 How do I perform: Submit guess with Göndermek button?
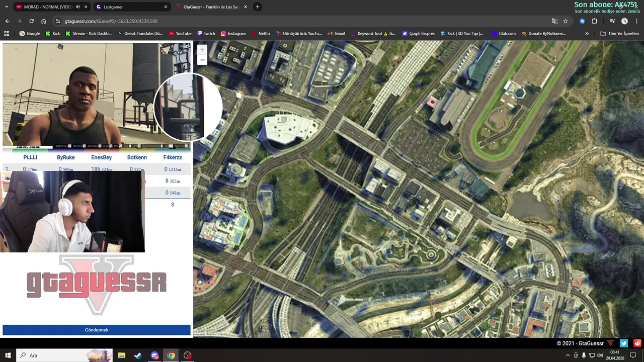(x=97, y=330)
